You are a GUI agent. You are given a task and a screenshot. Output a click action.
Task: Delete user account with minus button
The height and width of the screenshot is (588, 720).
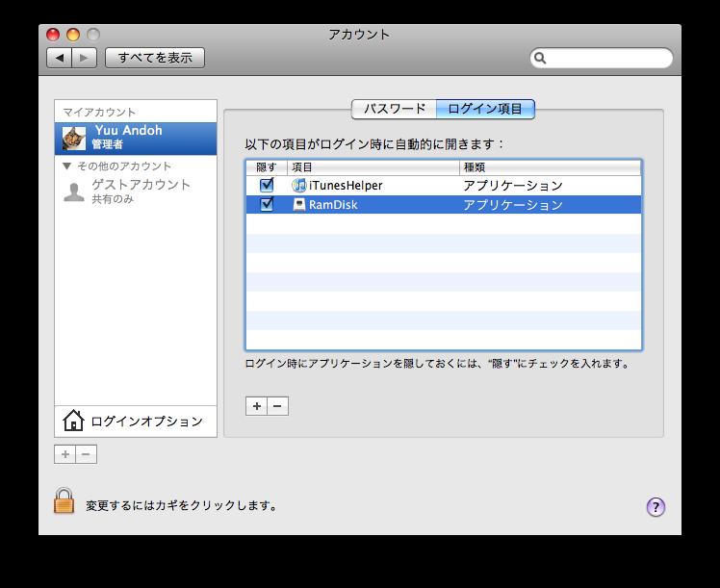tap(86, 454)
